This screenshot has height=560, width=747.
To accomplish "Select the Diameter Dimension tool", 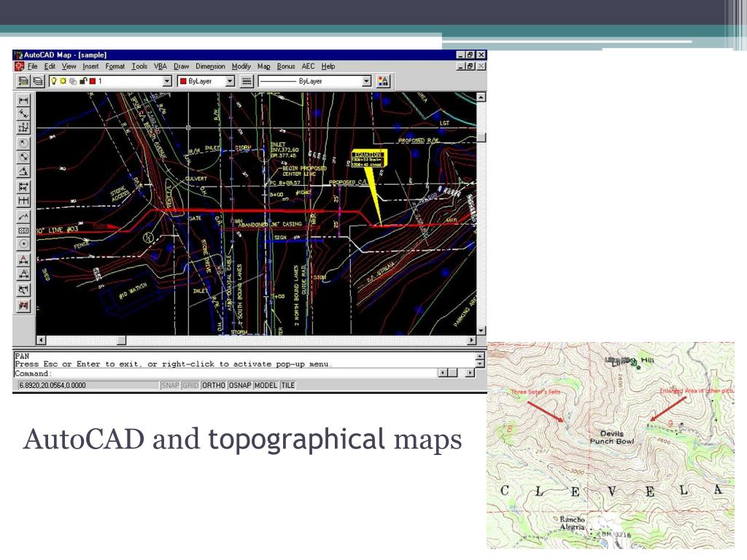I will click(23, 157).
